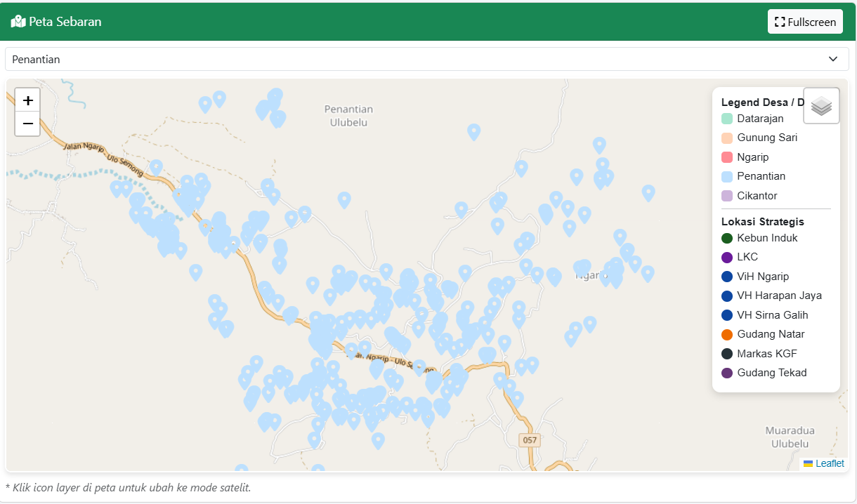The width and height of the screenshot is (857, 504).
Task: Click the Markas KGF dark circle icon
Action: pyautogui.click(x=727, y=354)
